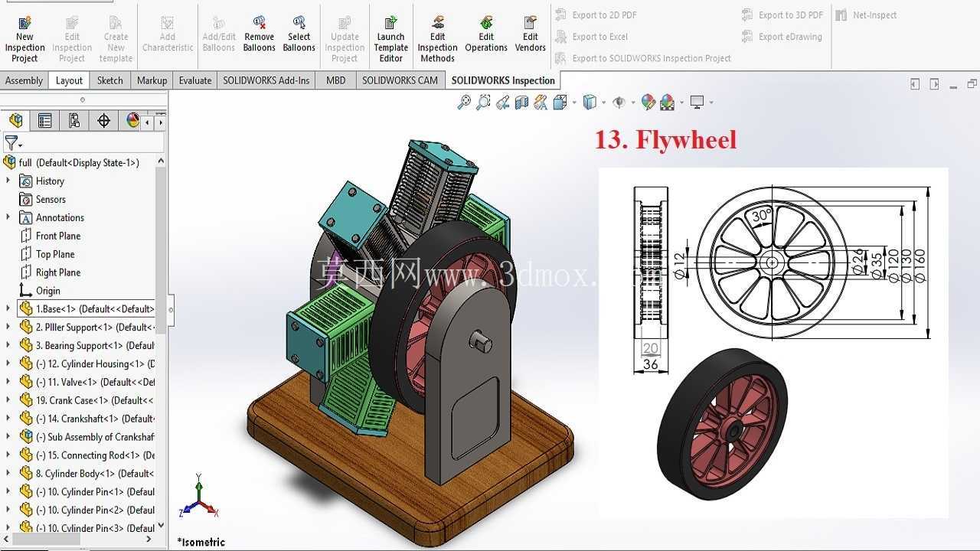Screen dimensions: 980x551
Task: Switch to the MBD tab
Action: click(336, 80)
